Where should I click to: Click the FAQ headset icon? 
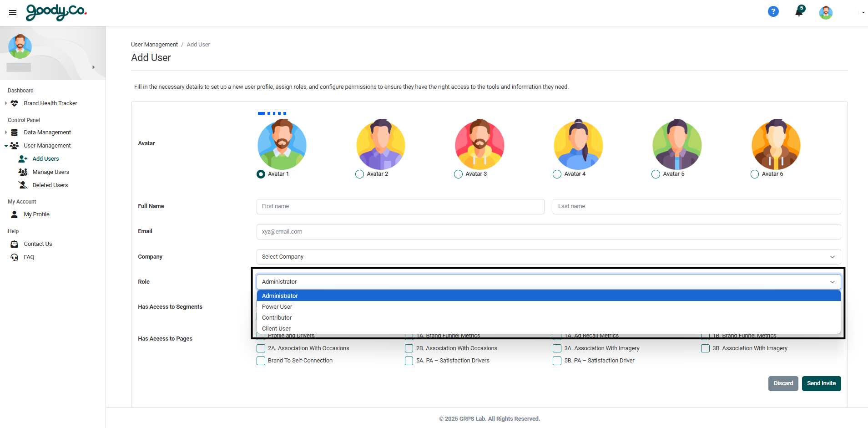[14, 257]
